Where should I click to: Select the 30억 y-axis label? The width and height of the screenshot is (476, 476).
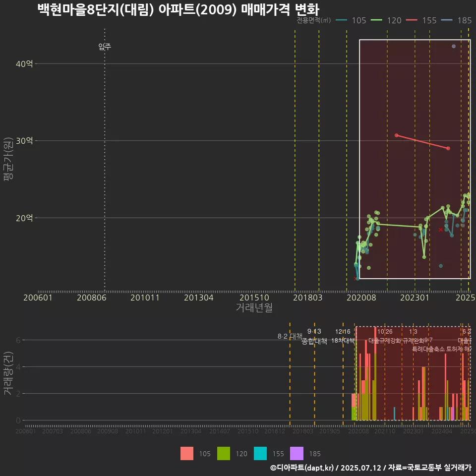pyautogui.click(x=24, y=140)
